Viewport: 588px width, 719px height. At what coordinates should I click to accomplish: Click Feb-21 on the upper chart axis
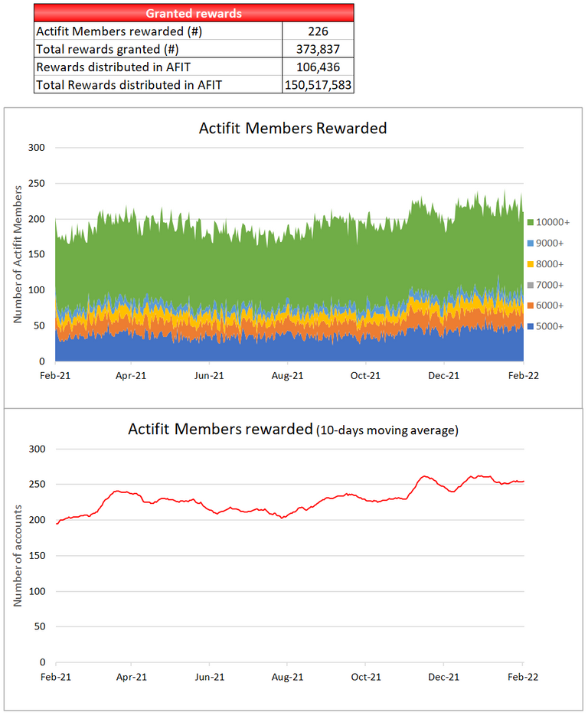55,375
